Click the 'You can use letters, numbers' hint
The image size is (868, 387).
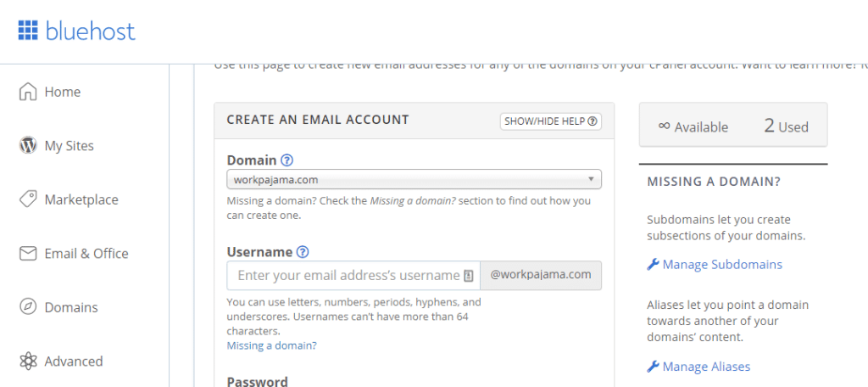tap(353, 317)
